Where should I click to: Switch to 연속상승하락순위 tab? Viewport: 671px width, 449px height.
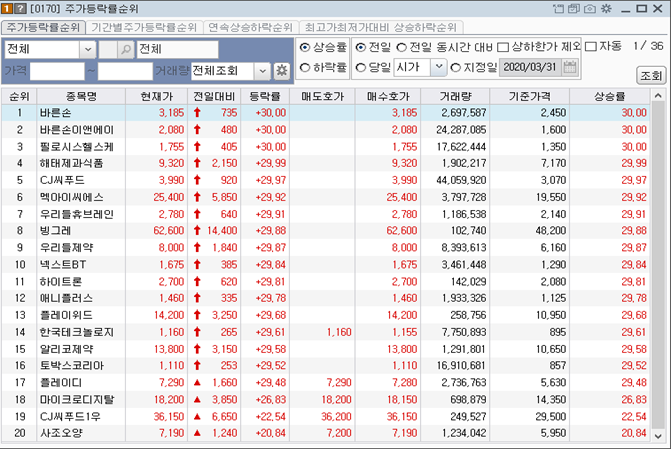(250, 27)
